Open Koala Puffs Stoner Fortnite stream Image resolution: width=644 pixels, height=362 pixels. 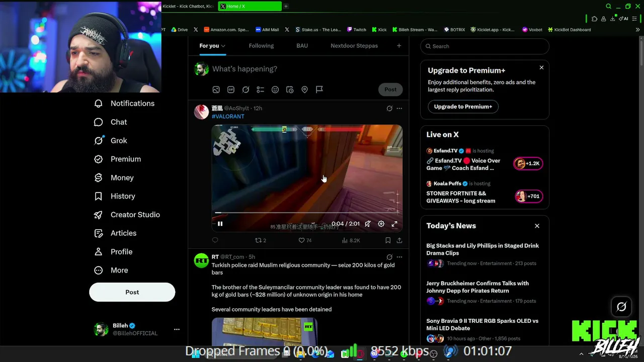point(485,193)
